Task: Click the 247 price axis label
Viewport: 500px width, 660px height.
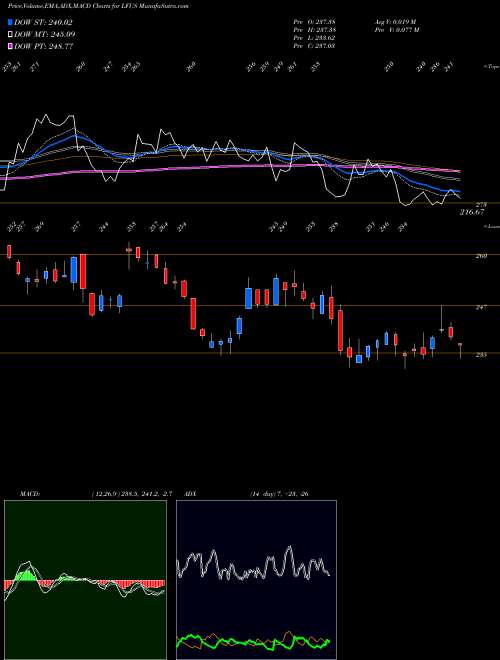Action: 481,307
